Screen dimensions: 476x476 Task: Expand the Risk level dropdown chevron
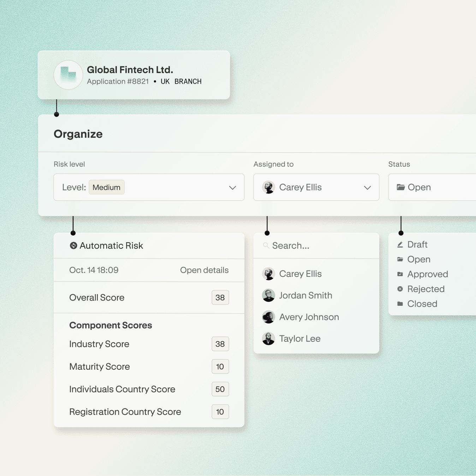[x=232, y=188]
